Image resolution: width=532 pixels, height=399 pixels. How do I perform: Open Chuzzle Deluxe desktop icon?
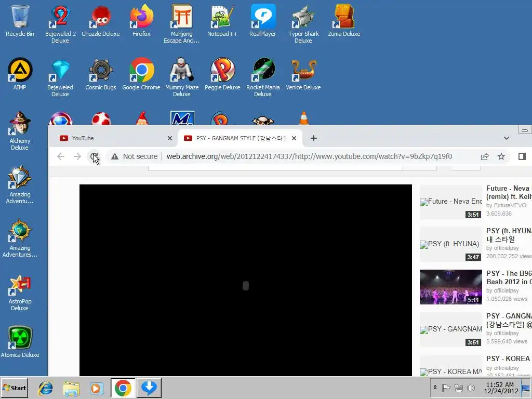[x=100, y=20]
